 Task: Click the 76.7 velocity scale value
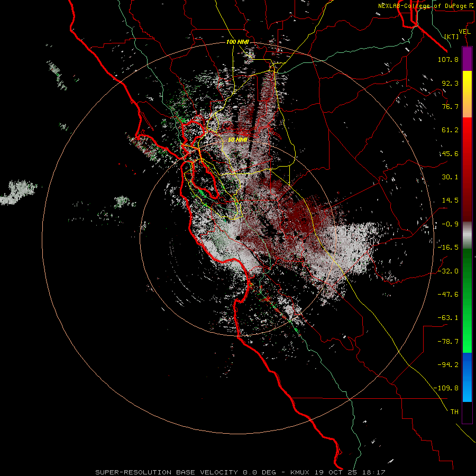(450, 106)
